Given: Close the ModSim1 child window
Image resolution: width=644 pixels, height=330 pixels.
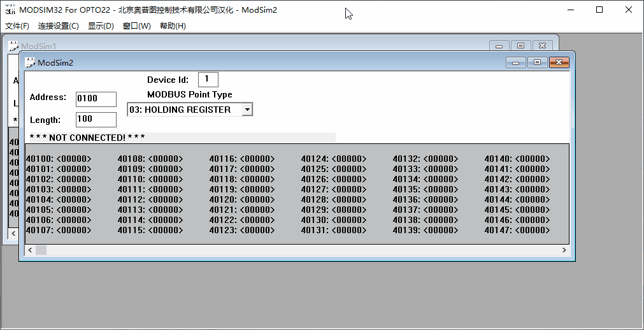Looking at the screenshot, I should pos(542,46).
